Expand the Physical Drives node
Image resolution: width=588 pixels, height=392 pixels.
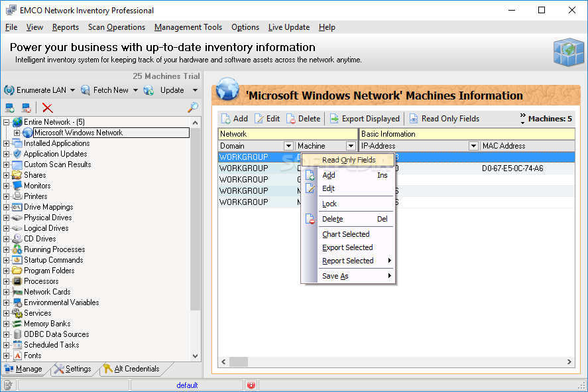tap(7, 218)
